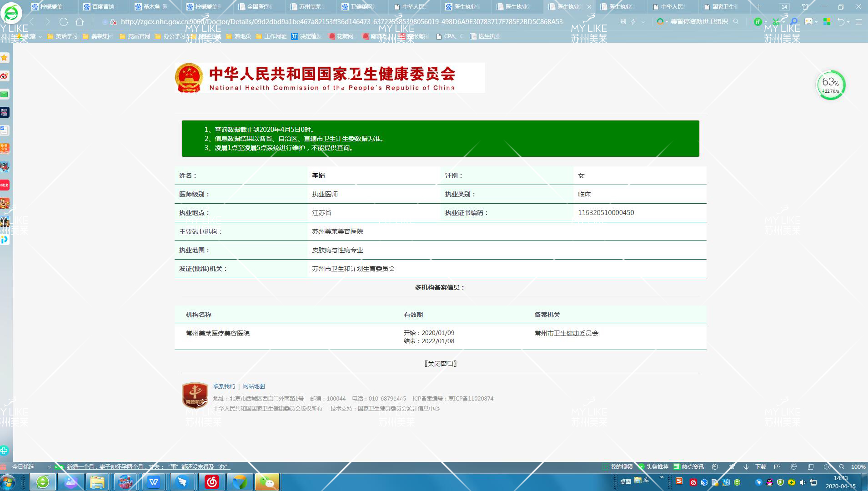Open the Weibo sidebar icon
The height and width of the screenshot is (491, 868).
tap(5, 76)
